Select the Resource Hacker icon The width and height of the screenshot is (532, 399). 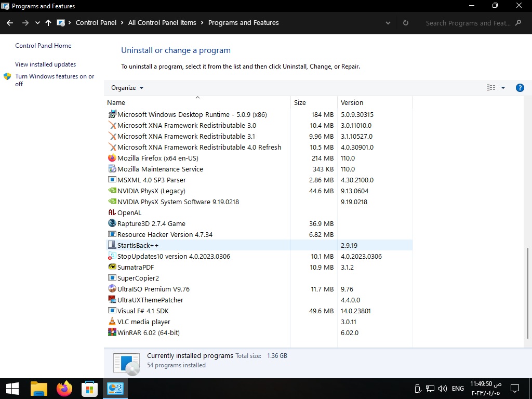click(x=112, y=234)
